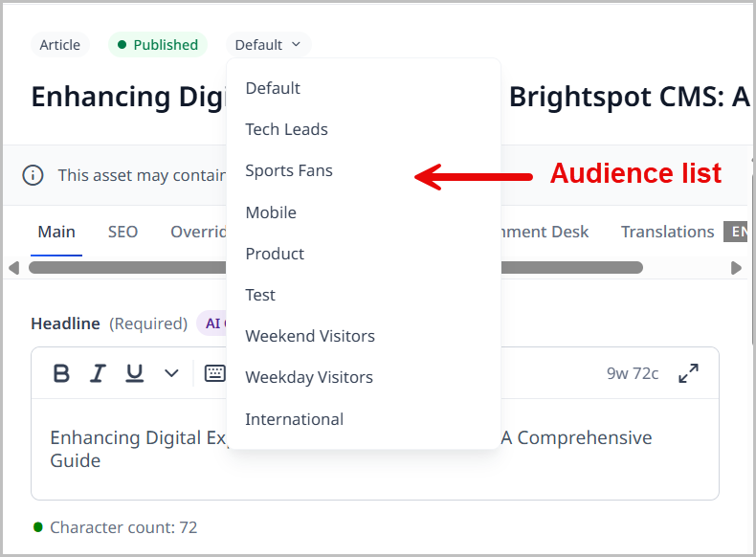
Task: Select Weekday Visitors audience
Action: tap(364, 377)
